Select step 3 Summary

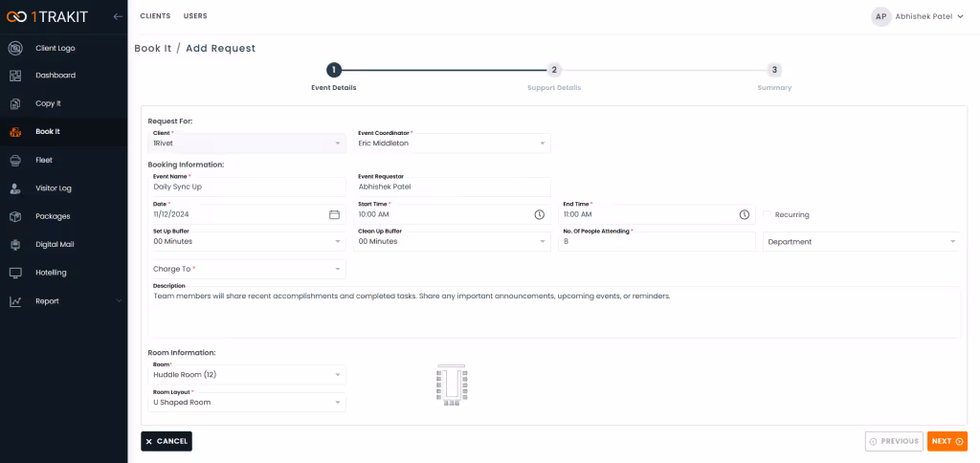pyautogui.click(x=774, y=70)
